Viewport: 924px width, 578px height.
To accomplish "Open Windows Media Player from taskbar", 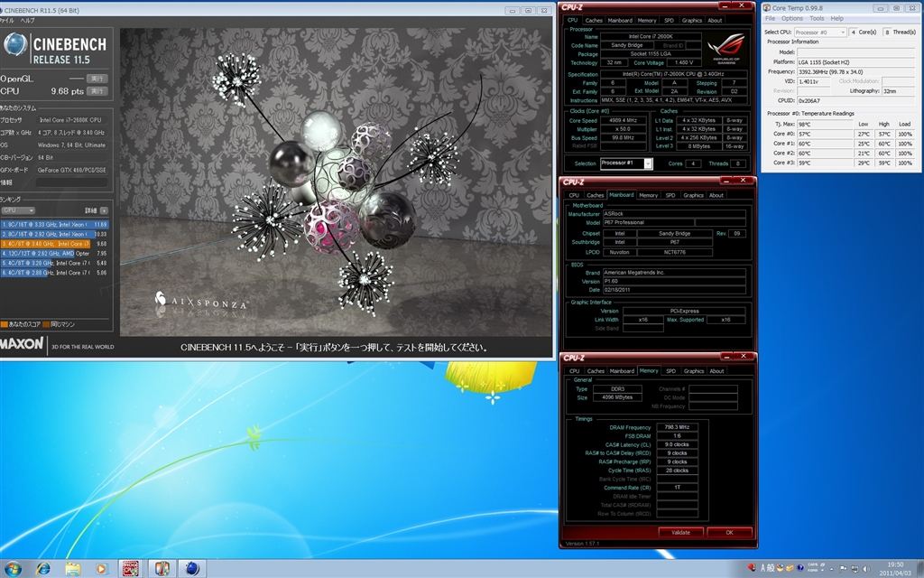I will (102, 568).
